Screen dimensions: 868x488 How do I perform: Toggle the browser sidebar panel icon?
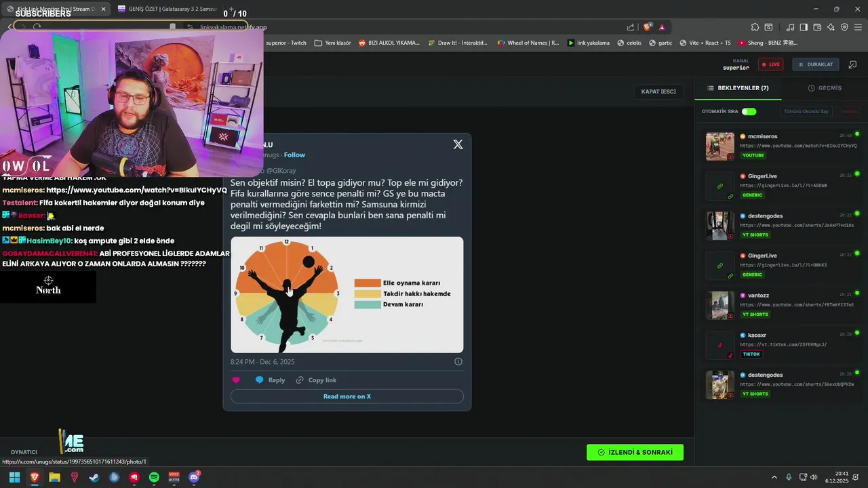tap(804, 27)
